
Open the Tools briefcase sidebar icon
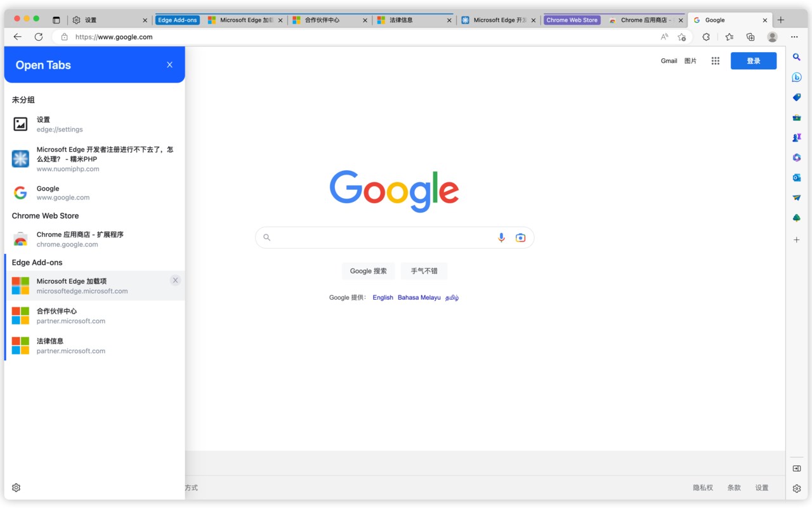pyautogui.click(x=797, y=117)
